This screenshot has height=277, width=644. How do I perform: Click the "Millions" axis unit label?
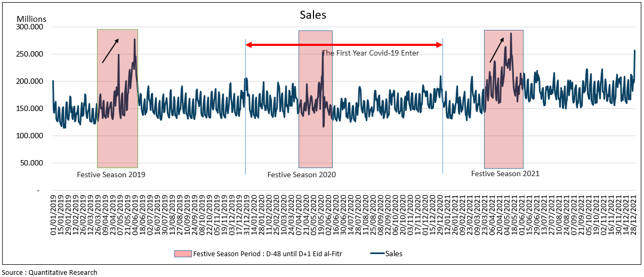(x=31, y=19)
